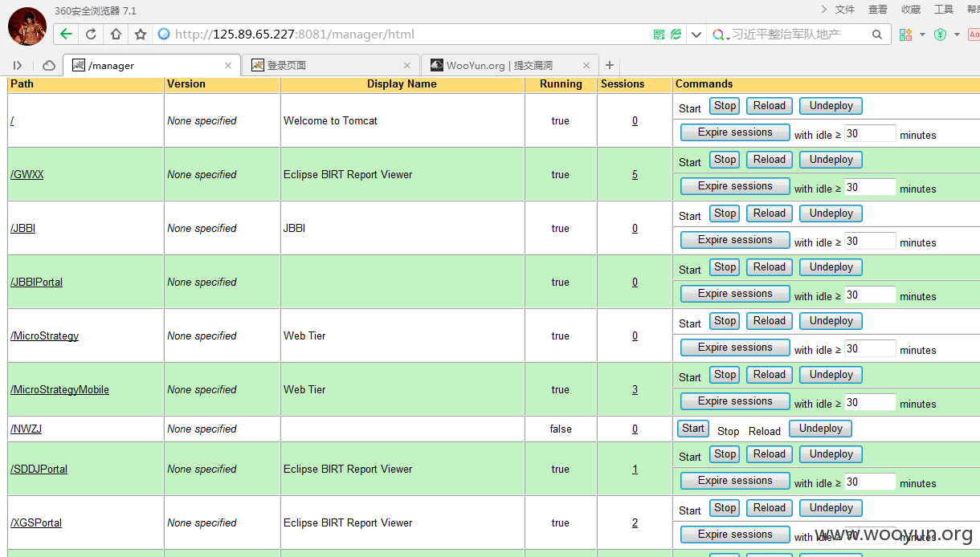Viewport: 980px width, 557px height.
Task: Open the 查看 menu
Action: pos(878,10)
